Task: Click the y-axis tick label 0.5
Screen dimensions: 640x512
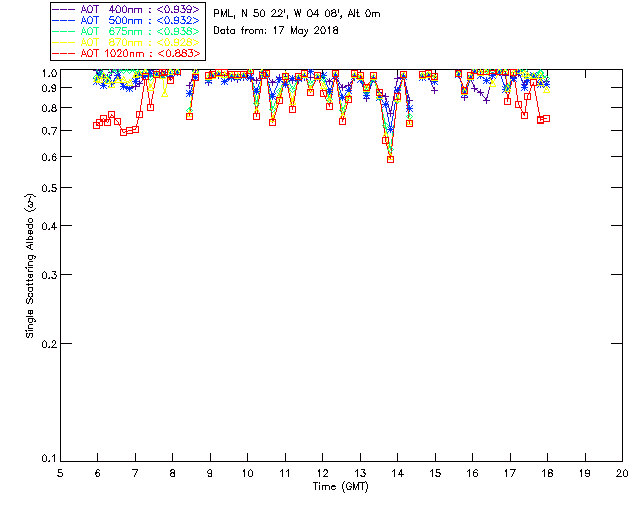Action: coord(49,188)
